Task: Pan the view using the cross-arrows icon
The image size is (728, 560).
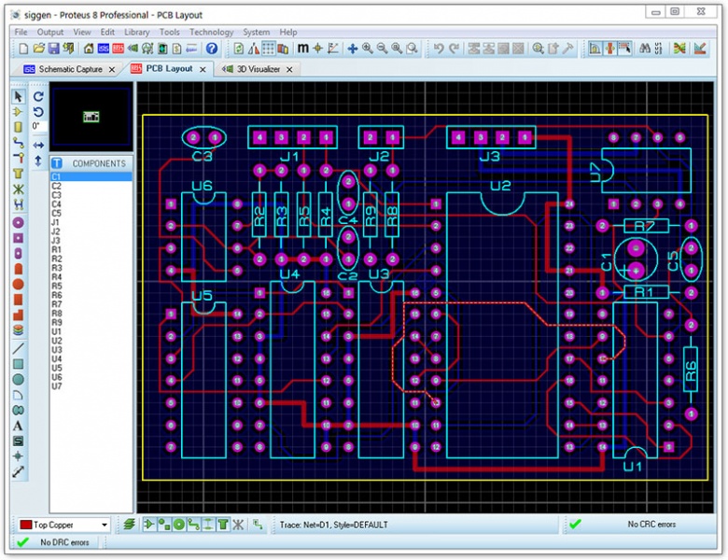Action: tap(353, 49)
